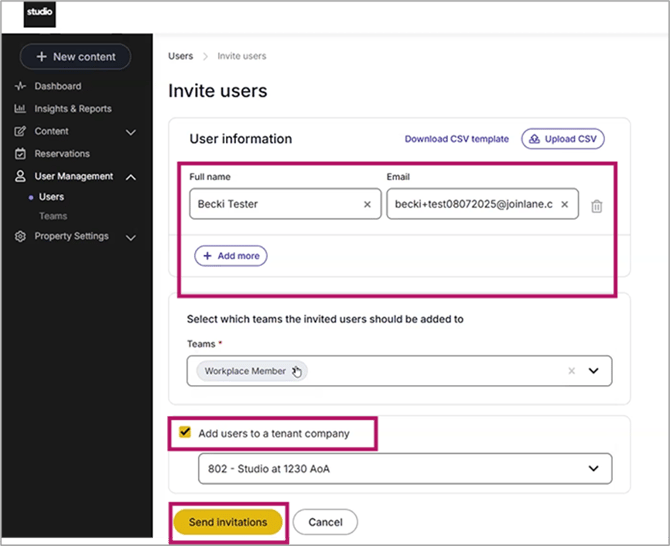The height and width of the screenshot is (546, 670).
Task: Click the Property Settings gear icon
Action: 21,237
